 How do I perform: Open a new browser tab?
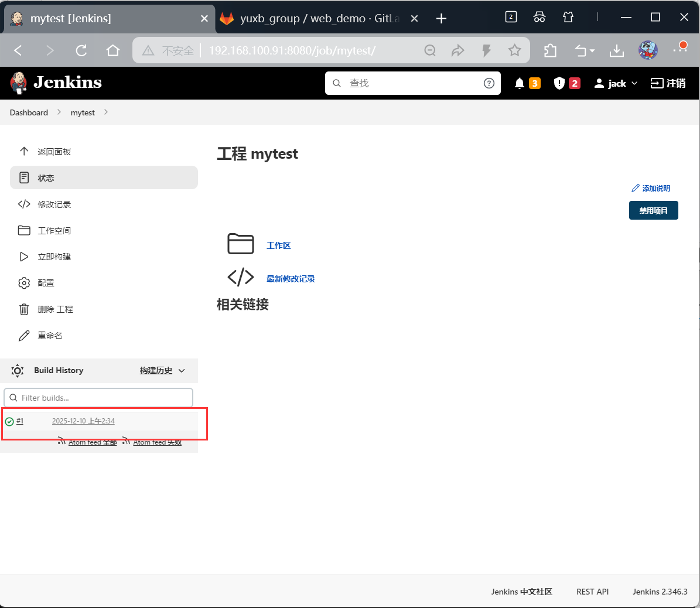441,18
